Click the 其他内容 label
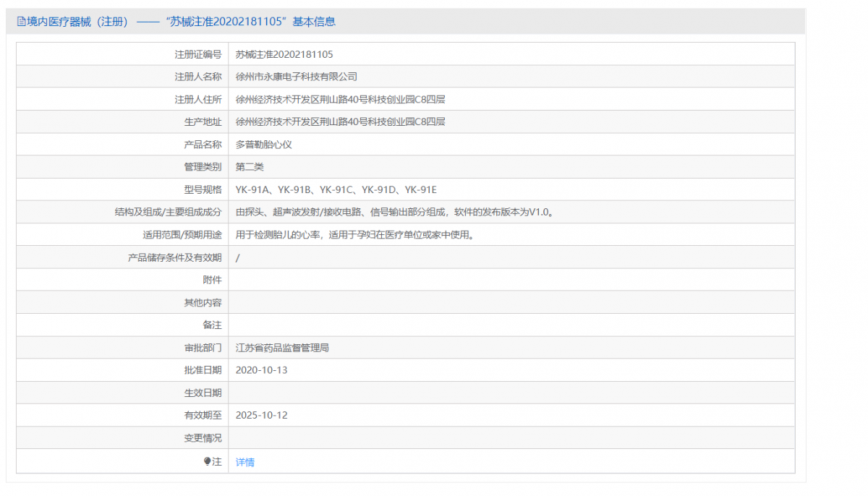The width and height of the screenshot is (868, 496). tap(203, 302)
